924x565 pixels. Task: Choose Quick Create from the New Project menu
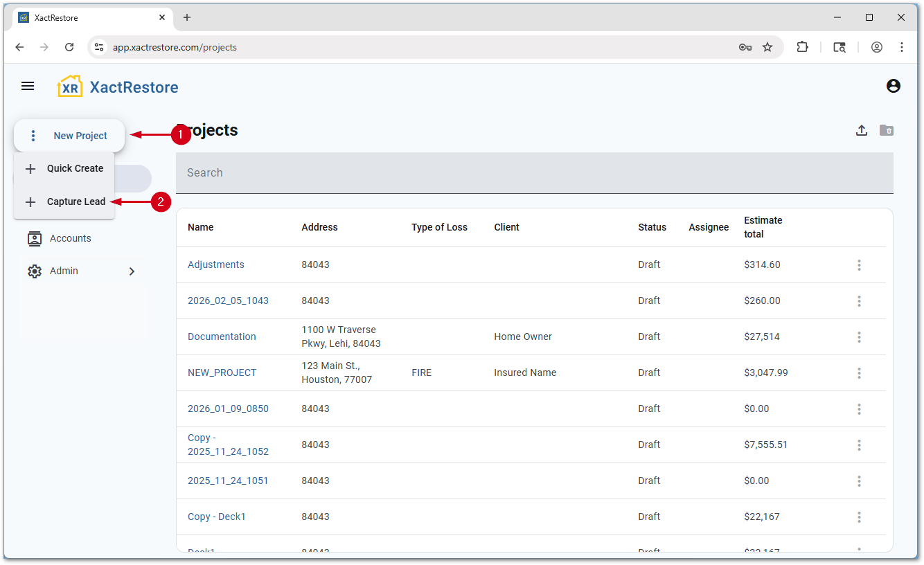[x=74, y=168]
